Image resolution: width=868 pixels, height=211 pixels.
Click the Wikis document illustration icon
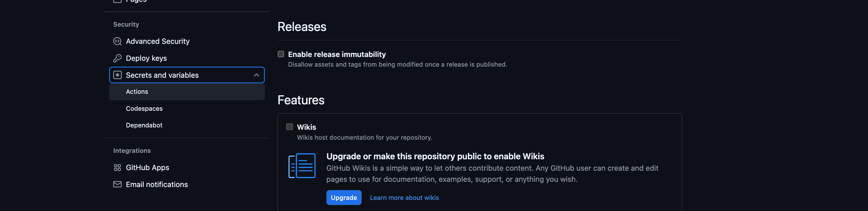302,166
